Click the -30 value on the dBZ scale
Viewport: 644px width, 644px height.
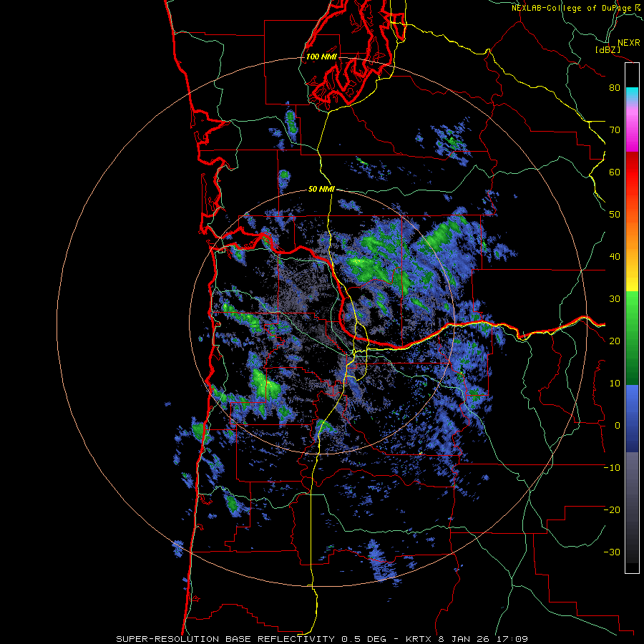[x=612, y=552]
